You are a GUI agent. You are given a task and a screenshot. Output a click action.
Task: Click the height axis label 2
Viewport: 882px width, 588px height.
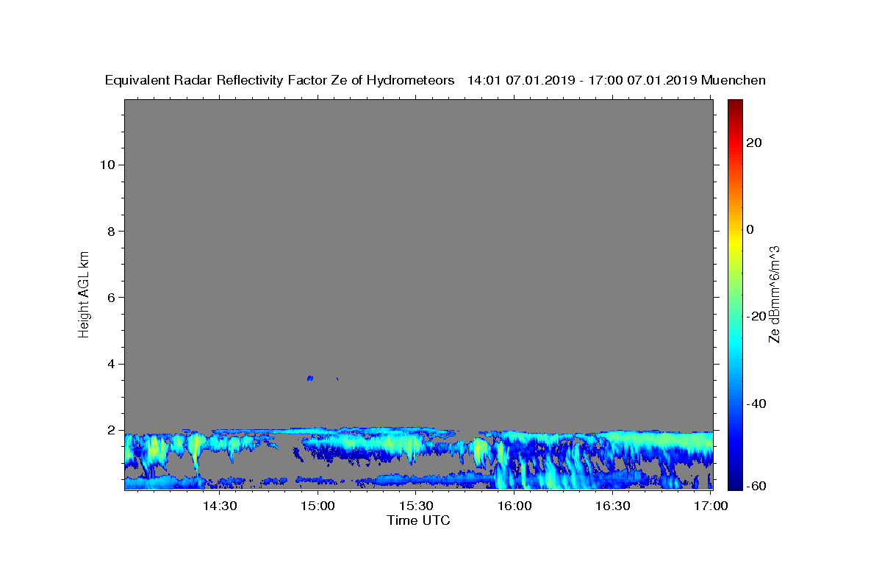110,430
